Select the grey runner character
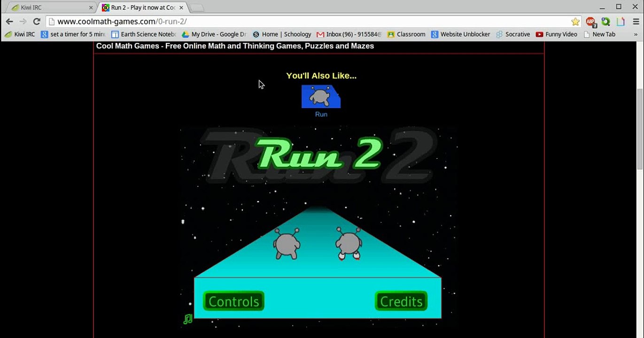The width and height of the screenshot is (644, 338). [287, 244]
